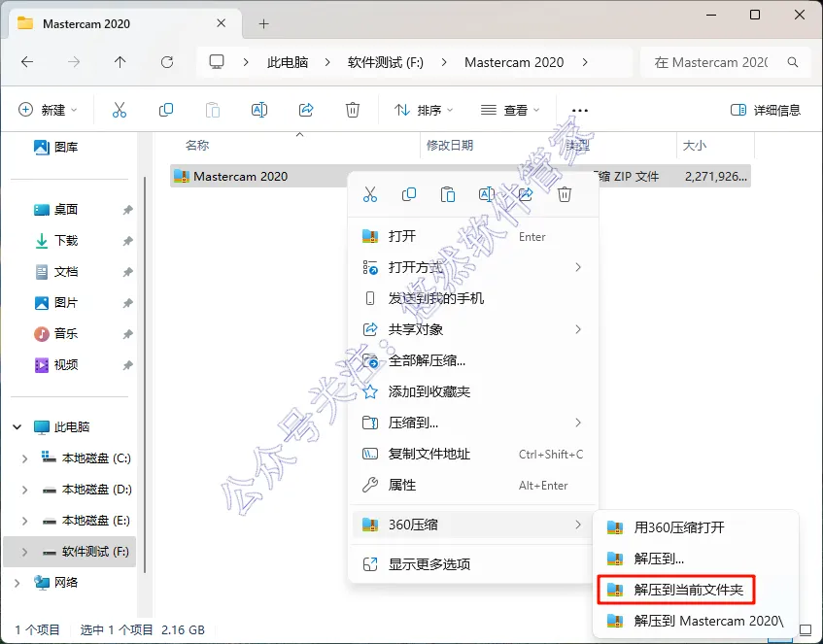The width and height of the screenshot is (823, 644).
Task: Go back with the left arrow
Action: [27, 62]
